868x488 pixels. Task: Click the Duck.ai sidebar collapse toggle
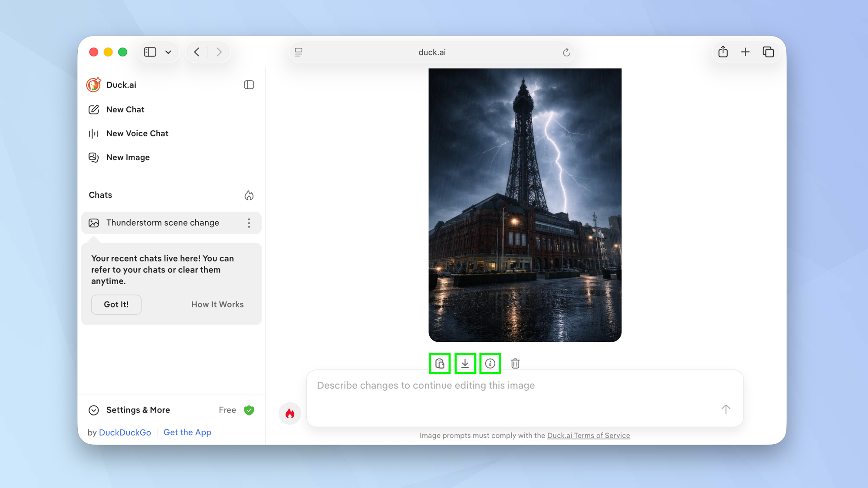click(x=249, y=85)
